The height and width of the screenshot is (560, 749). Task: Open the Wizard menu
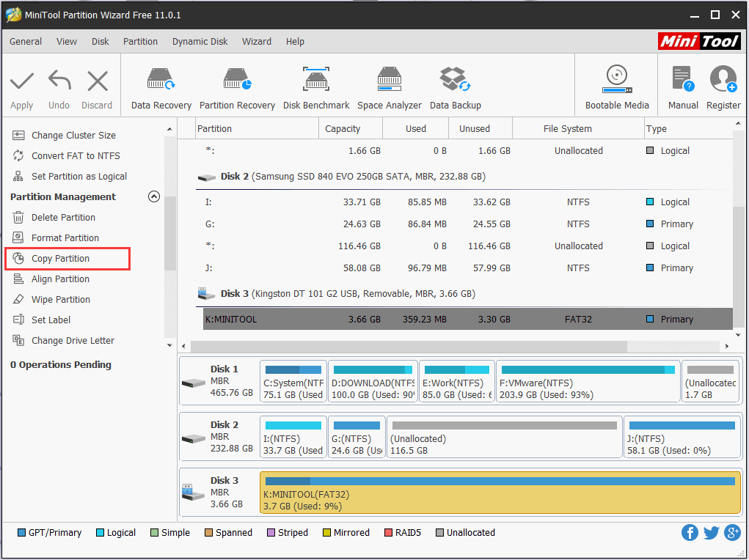click(257, 42)
